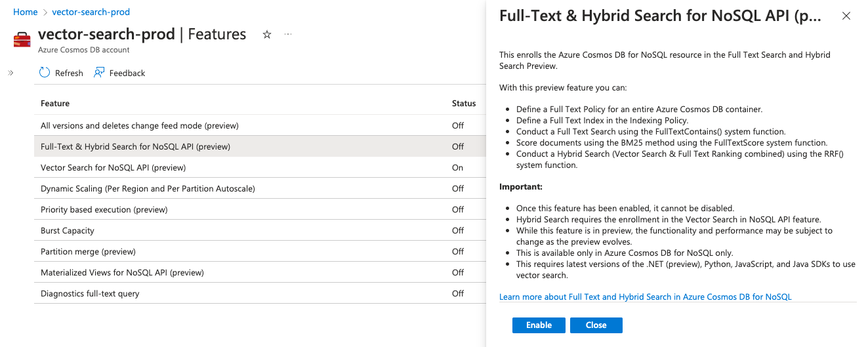Select Materialized Views for NoSQL API
Screen dimensions: 868x347
[122, 272]
